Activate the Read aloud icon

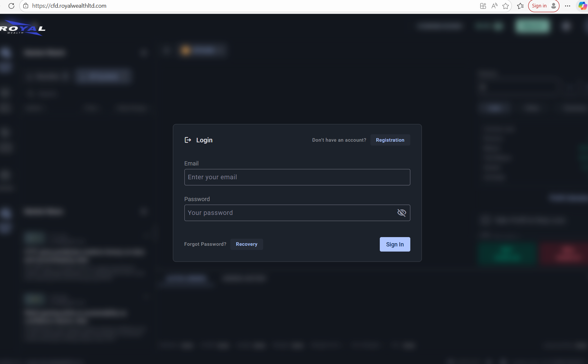494,6
